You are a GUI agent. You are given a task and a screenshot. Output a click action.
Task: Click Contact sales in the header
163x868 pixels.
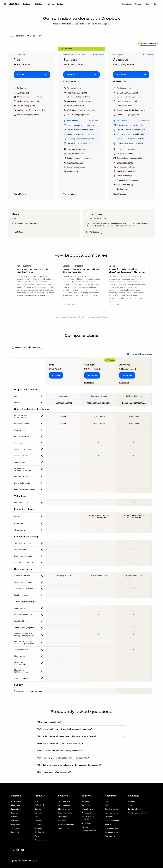point(127,4)
